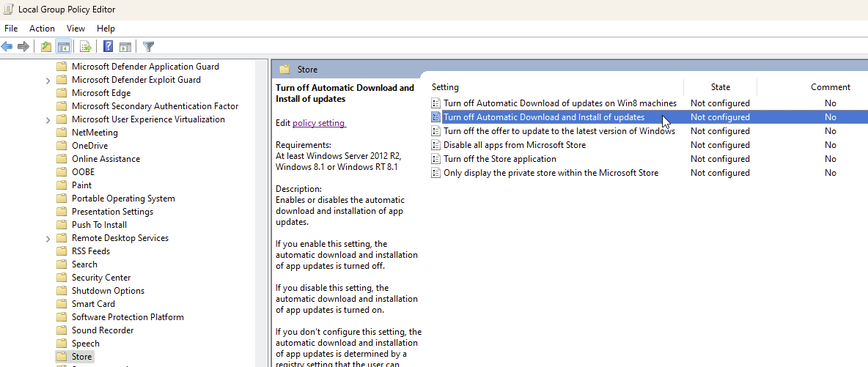Click the Forward arrow toolbar button
Screen dimensions: 868x367
coord(23,47)
